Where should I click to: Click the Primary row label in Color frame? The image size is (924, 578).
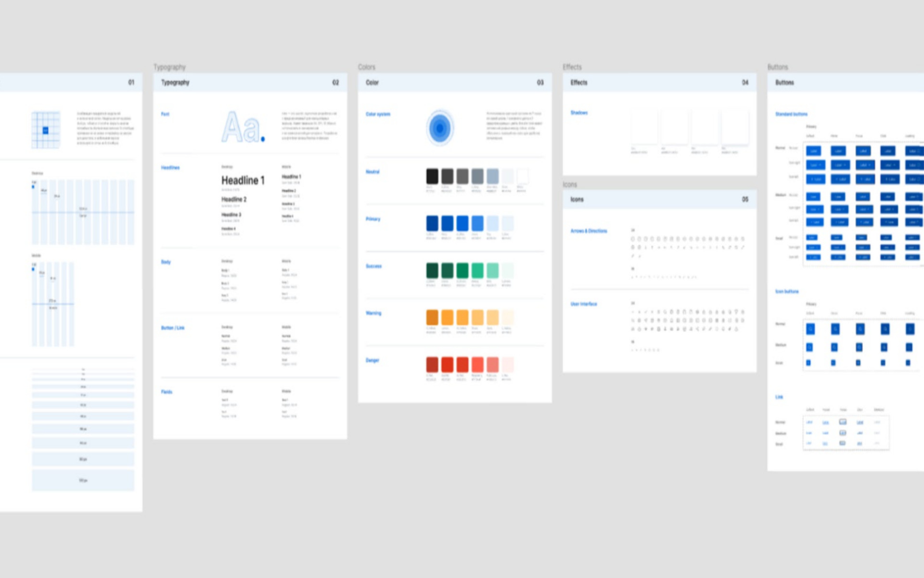tap(373, 219)
